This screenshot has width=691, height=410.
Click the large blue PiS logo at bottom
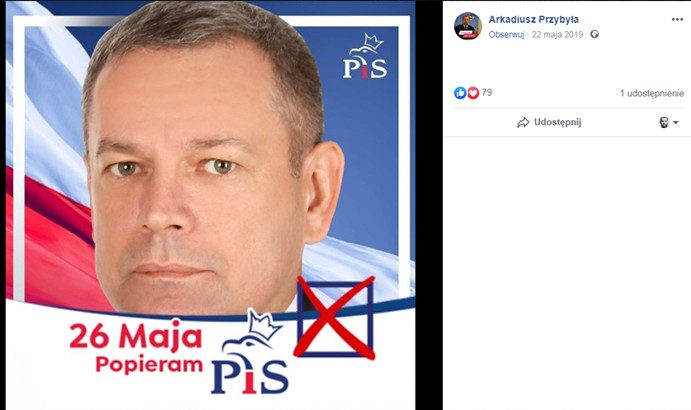pyautogui.click(x=249, y=351)
